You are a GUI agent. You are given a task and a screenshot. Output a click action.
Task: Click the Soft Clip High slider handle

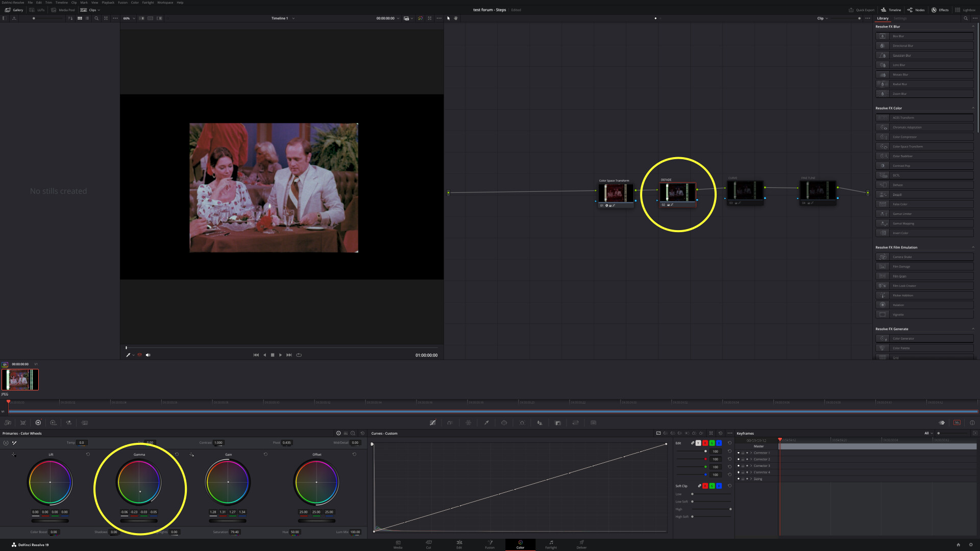pos(730,509)
